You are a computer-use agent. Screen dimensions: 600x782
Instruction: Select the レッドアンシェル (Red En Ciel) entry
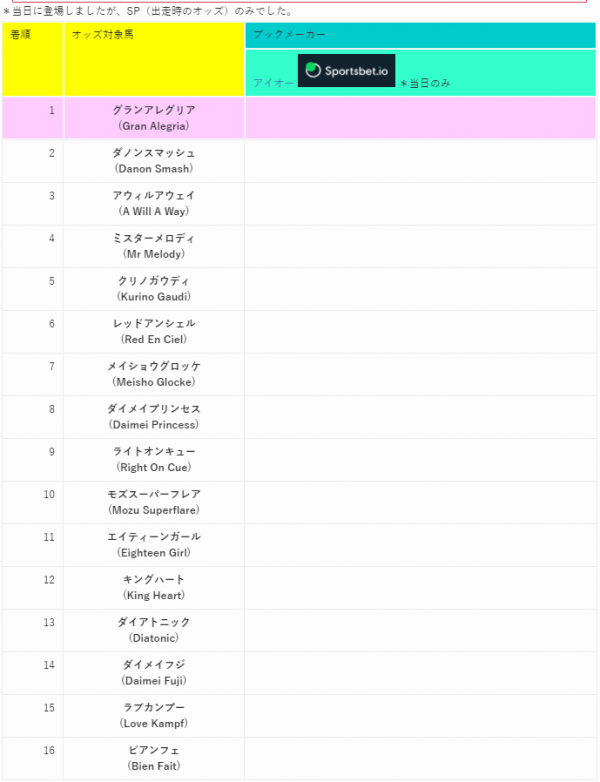pos(154,332)
